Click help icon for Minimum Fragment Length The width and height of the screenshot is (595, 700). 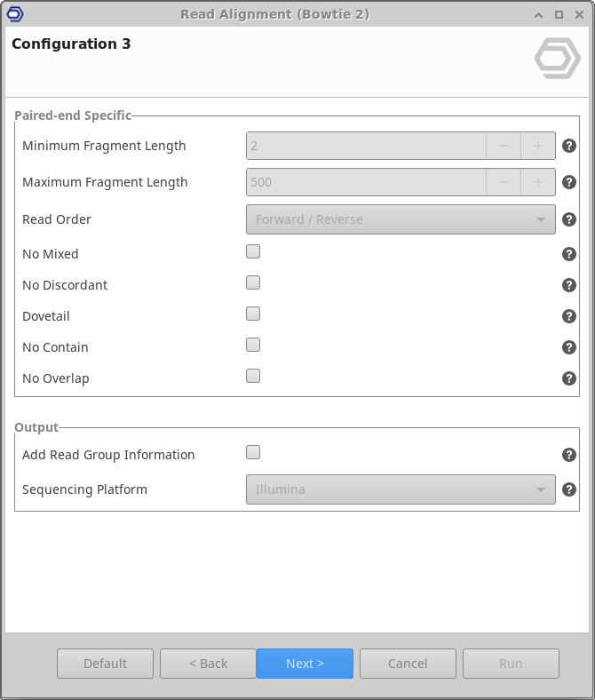point(569,146)
